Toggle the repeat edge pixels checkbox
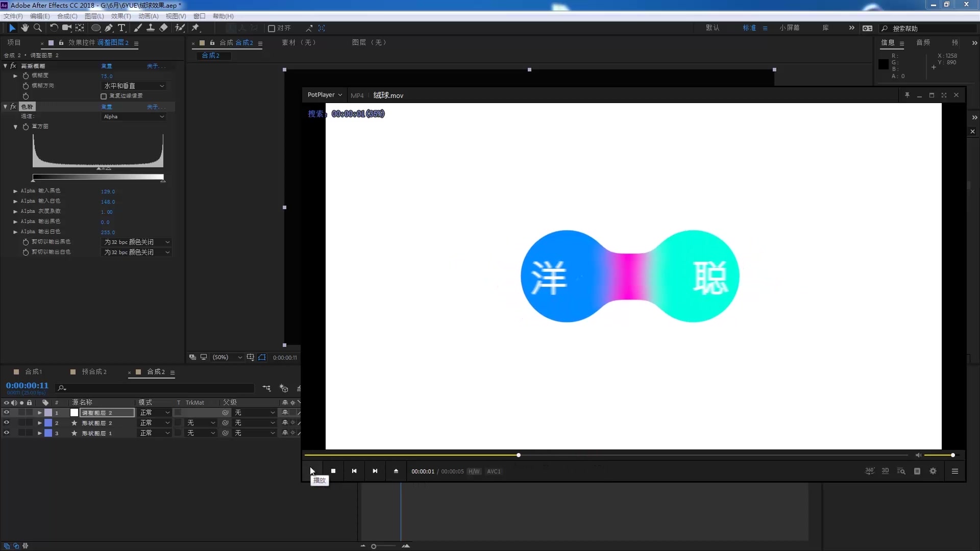Image resolution: width=980 pixels, height=551 pixels. click(104, 96)
